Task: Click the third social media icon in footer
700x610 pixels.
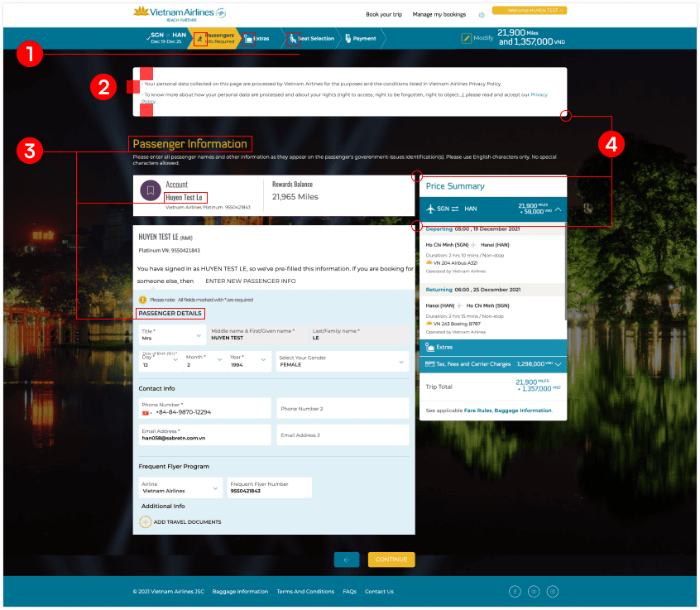Action: pos(553,592)
